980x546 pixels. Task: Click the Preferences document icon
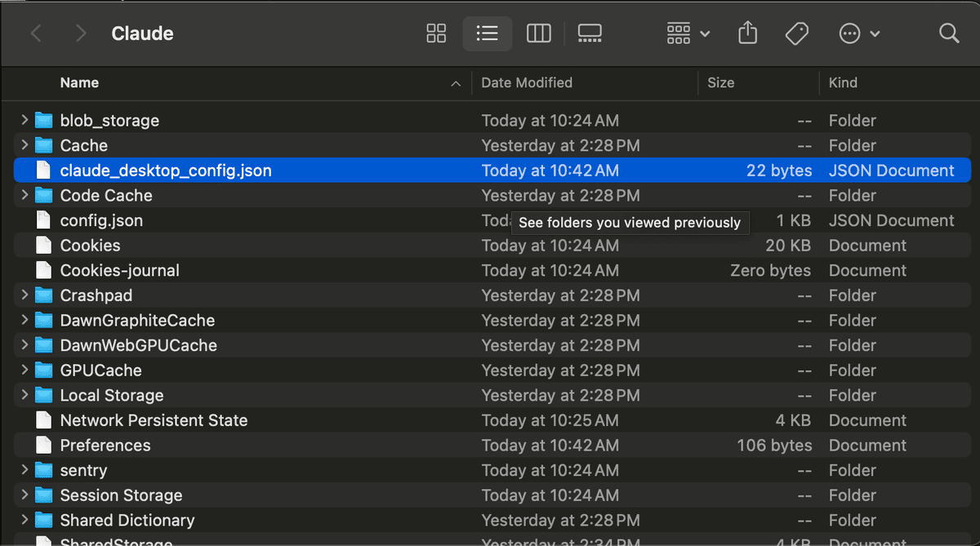(43, 446)
